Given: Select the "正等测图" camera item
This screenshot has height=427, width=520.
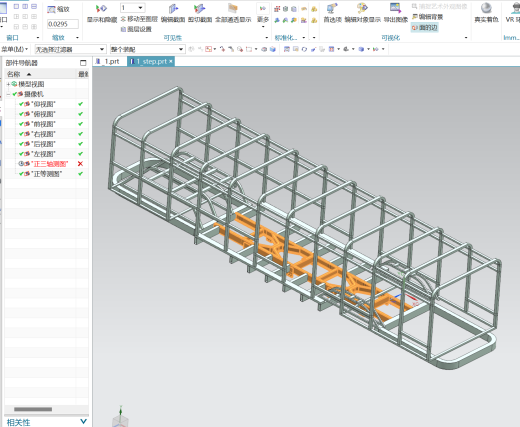Looking at the screenshot, I should [x=46, y=174].
